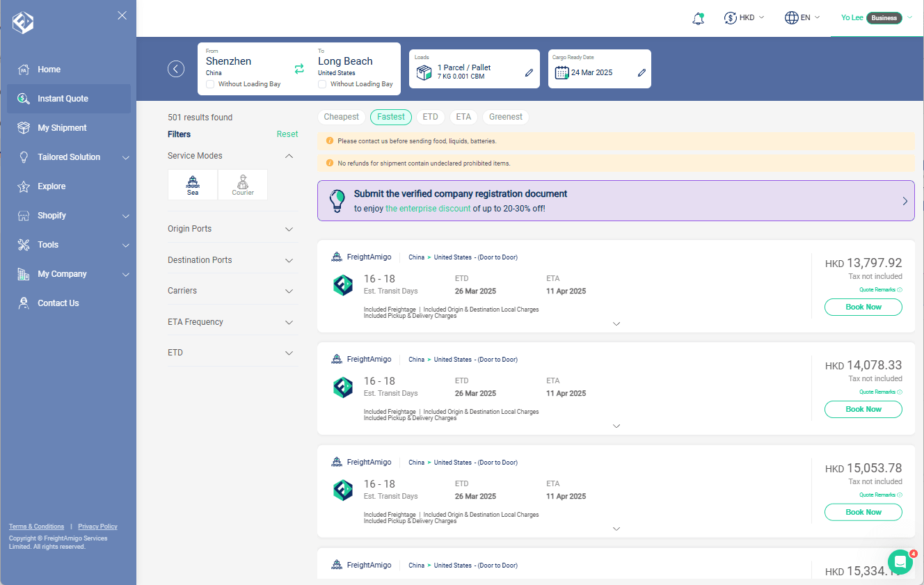924x585 pixels.
Task: Sort results by Cheapest
Action: 342,117
